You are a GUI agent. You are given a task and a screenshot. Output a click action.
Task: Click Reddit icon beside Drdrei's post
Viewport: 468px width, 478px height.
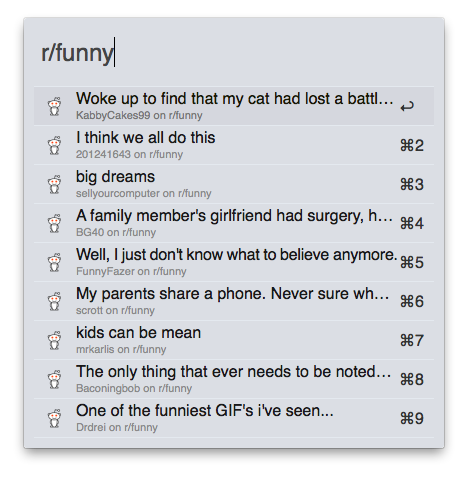(x=54, y=418)
